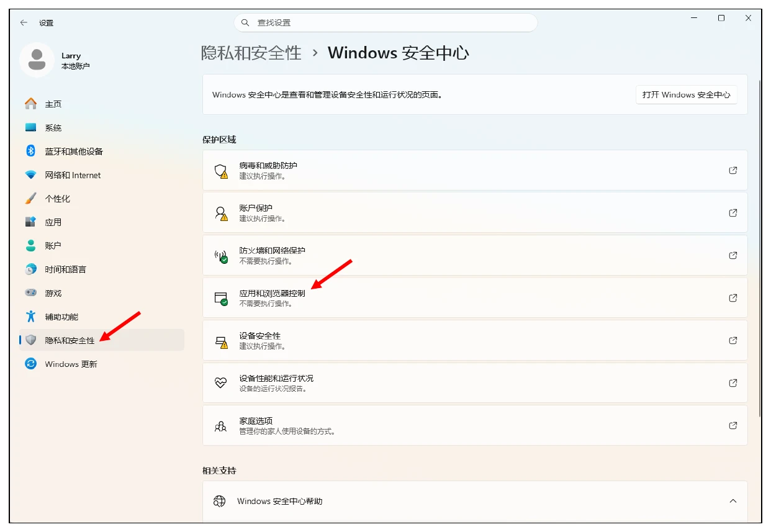Screen dimensions: 771x532
Task: Open 家庭选项 protection area
Action: (475, 425)
